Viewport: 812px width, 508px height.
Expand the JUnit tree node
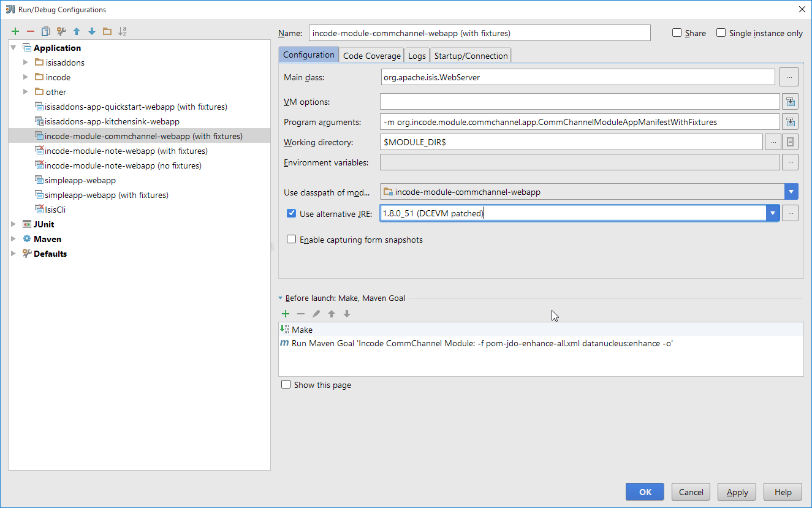pyautogui.click(x=13, y=224)
